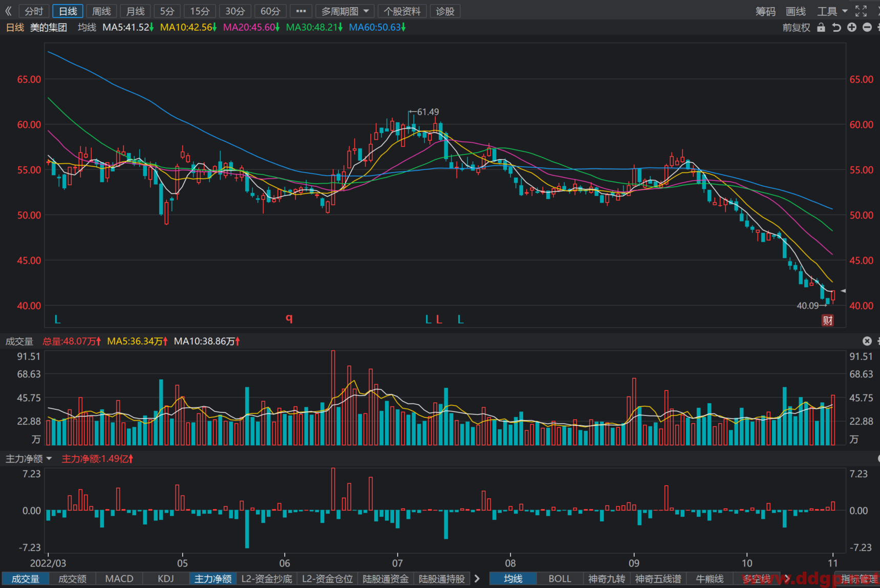
Task: Enable the BOLL overlay indicator
Action: pyautogui.click(x=560, y=578)
